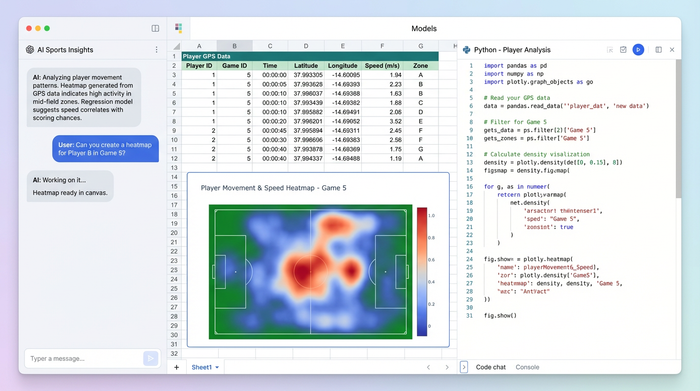Close the Python code panel
This screenshot has width=700, height=391.
(672, 50)
